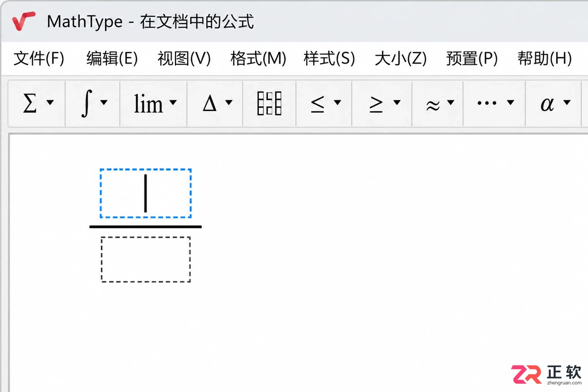Click the fraction denominator placeholder box
Image resolution: width=588 pixels, height=392 pixels.
point(146,259)
